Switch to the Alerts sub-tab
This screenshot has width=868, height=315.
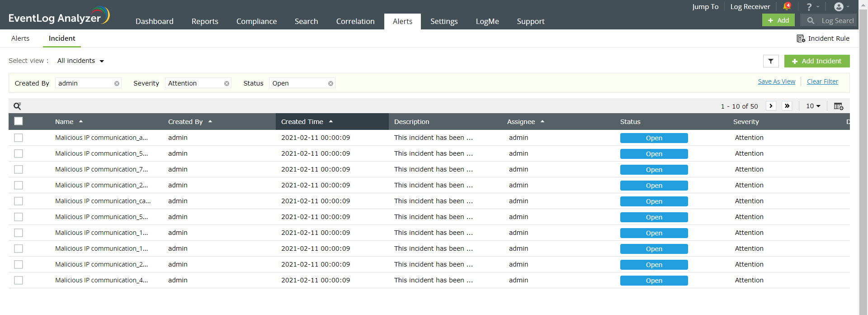coord(20,38)
